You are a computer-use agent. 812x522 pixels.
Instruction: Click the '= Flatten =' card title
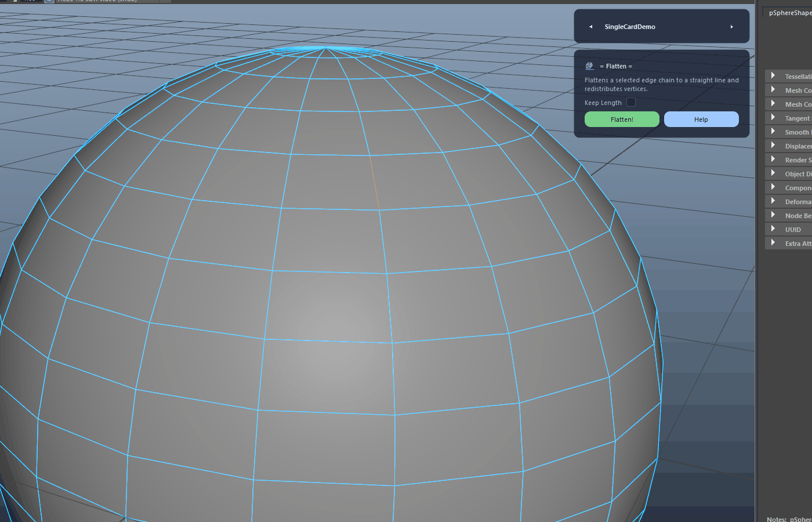tap(616, 66)
